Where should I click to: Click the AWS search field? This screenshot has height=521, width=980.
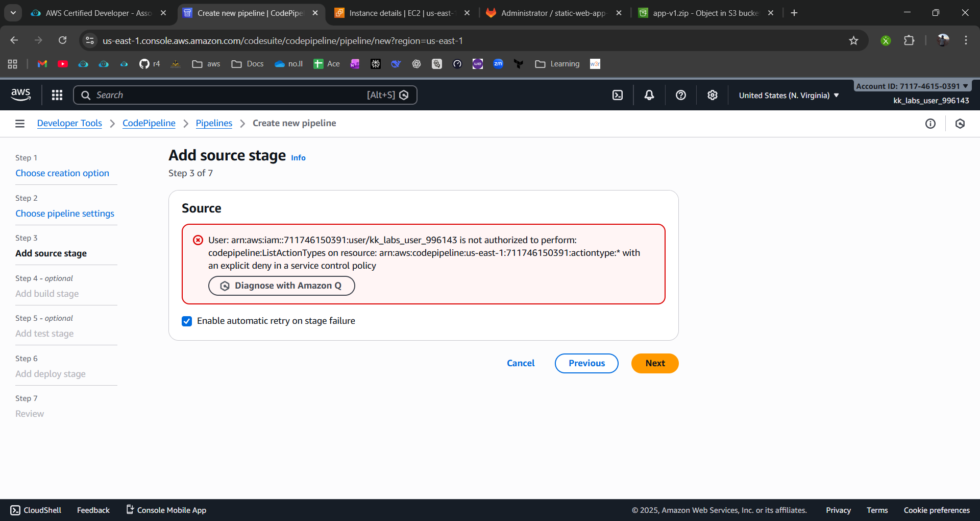pyautogui.click(x=245, y=95)
